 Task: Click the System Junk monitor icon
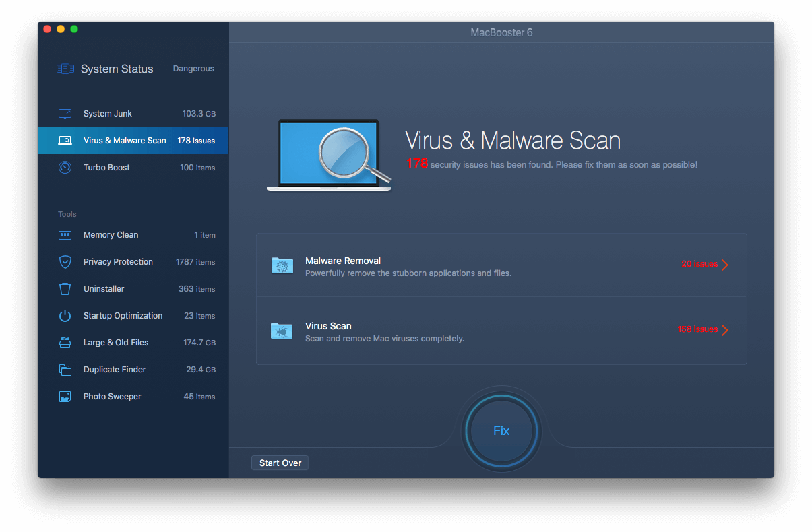click(x=65, y=114)
